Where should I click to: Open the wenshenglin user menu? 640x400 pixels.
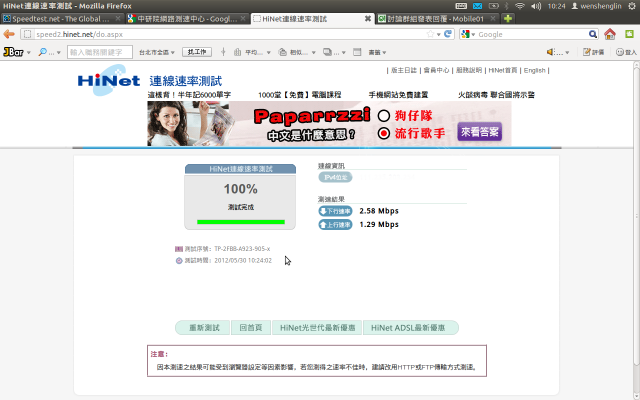[596, 6]
